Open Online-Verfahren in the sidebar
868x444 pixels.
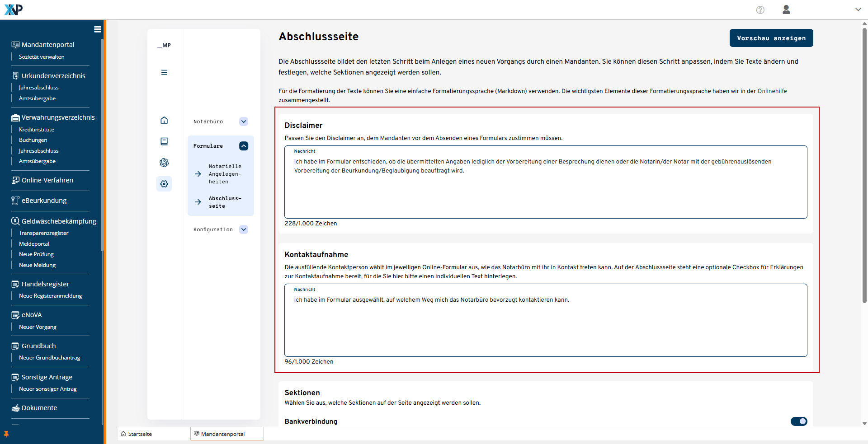47,180
